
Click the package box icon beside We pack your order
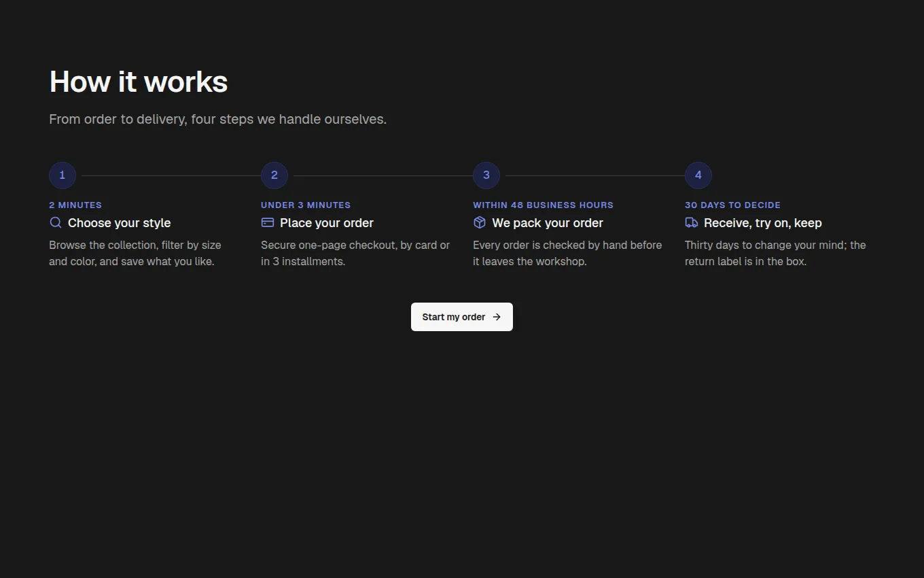click(480, 222)
